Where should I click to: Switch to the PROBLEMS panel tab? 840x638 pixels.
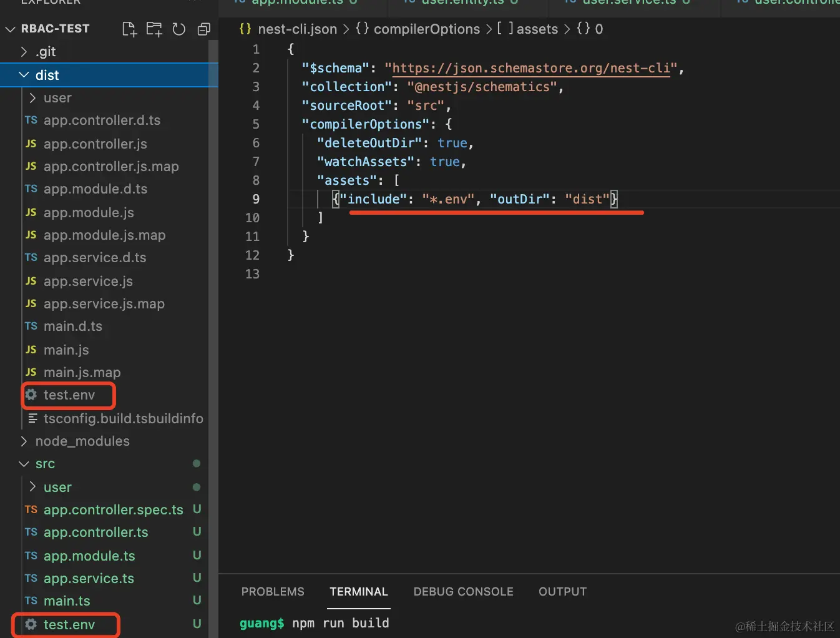pos(273,591)
